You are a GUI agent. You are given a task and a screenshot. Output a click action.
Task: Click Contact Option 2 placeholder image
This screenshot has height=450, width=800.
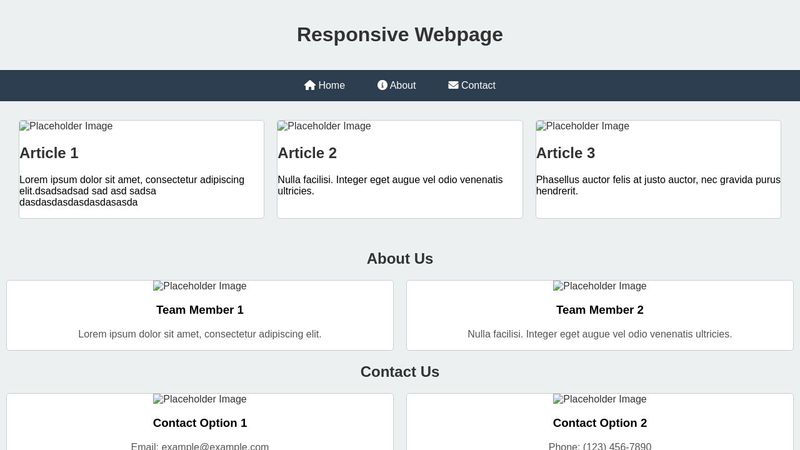point(599,399)
